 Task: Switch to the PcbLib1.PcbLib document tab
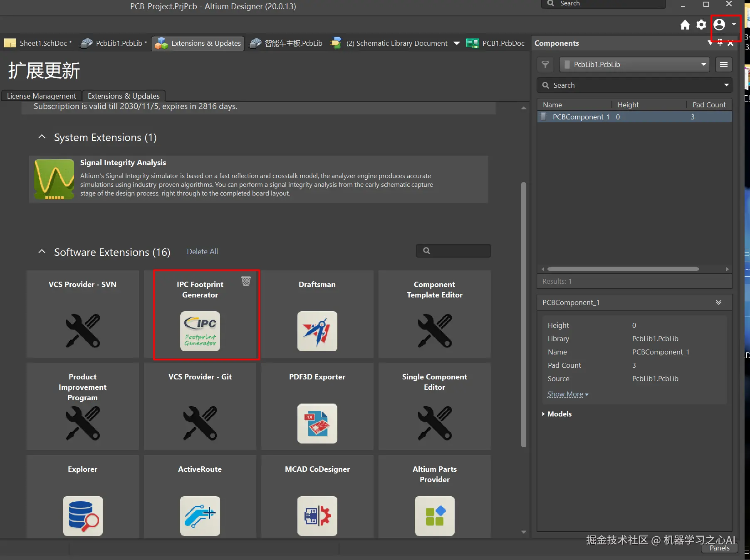tap(114, 43)
